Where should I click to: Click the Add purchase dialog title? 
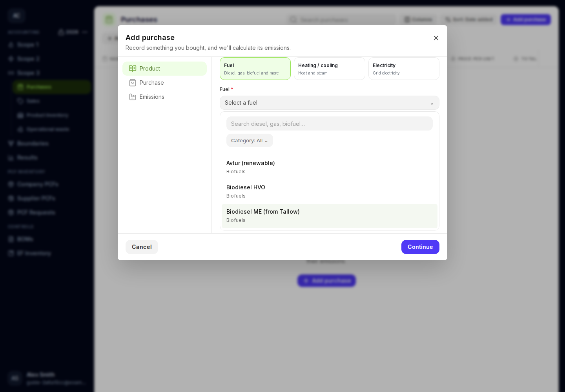click(150, 38)
